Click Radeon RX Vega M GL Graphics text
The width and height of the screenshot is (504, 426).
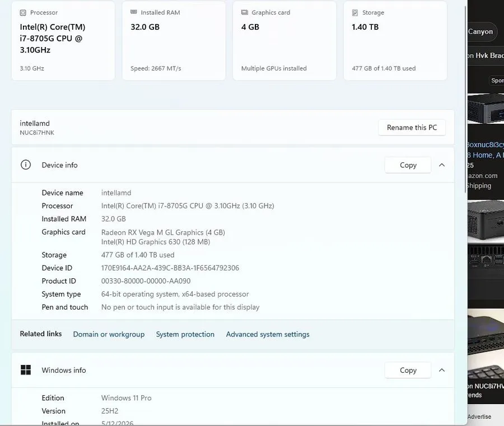coord(163,232)
